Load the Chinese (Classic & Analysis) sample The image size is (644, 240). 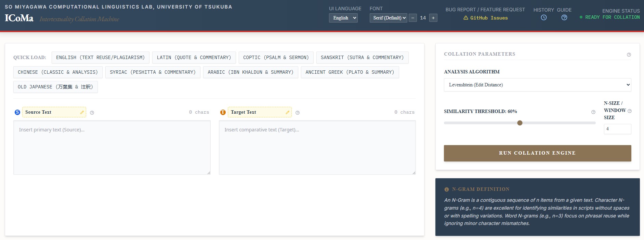tap(58, 72)
